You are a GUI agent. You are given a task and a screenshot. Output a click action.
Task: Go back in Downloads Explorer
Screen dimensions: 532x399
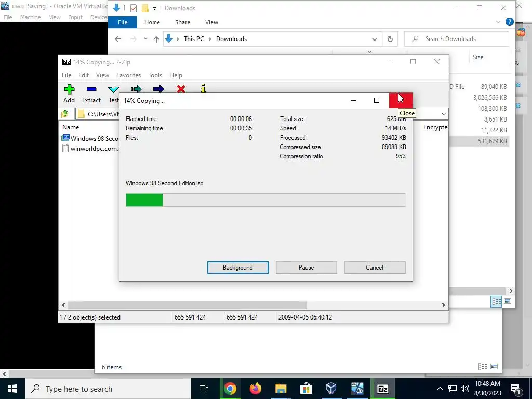click(x=118, y=39)
